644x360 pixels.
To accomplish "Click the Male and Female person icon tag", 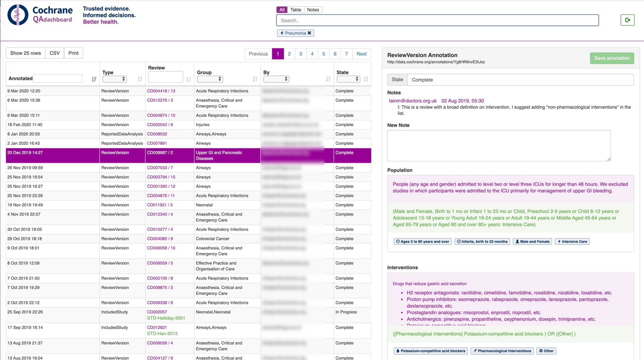I will tap(532, 241).
